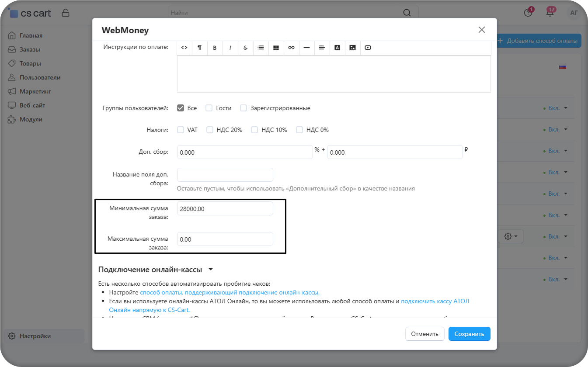Open text color tool in editor
Image resolution: width=588 pixels, height=367 pixels.
pos(337,48)
